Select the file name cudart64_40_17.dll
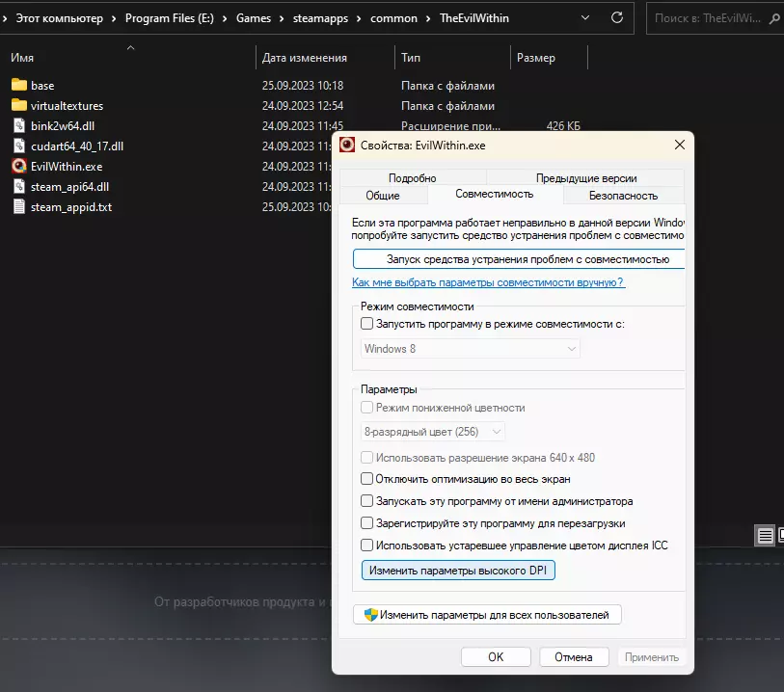The width and height of the screenshot is (784, 692). coord(77,146)
